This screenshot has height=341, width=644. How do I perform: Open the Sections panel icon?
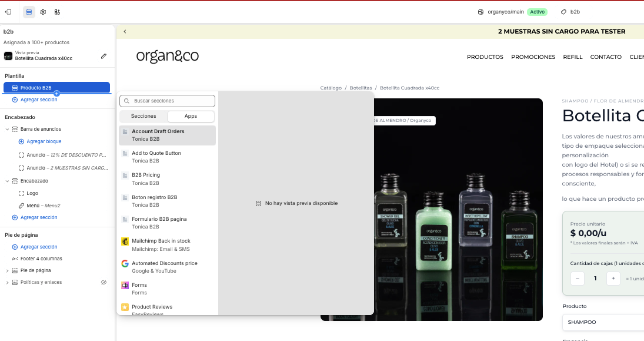tap(29, 12)
